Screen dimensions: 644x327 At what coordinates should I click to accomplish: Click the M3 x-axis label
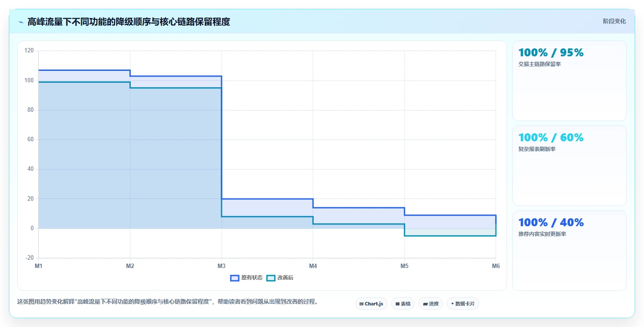pyautogui.click(x=222, y=266)
